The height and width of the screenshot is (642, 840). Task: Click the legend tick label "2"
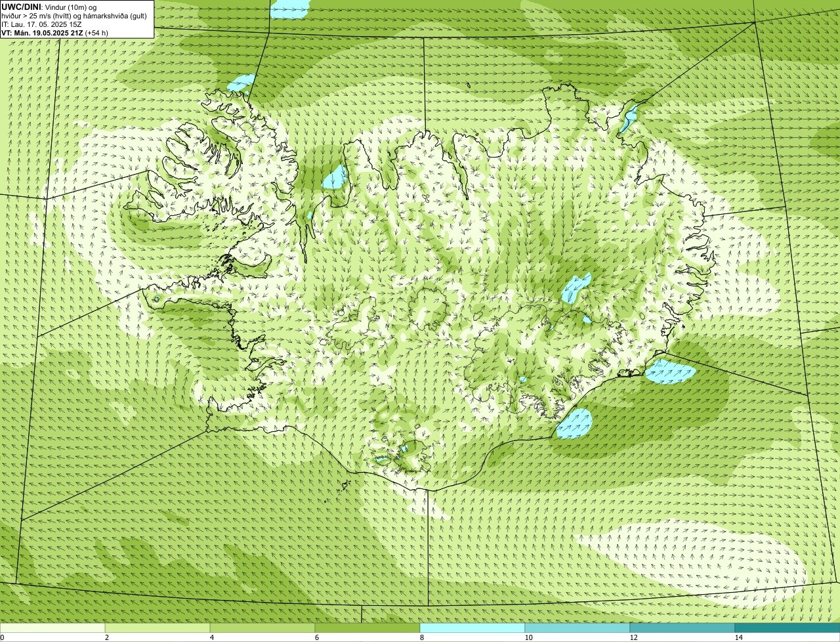tap(106, 637)
